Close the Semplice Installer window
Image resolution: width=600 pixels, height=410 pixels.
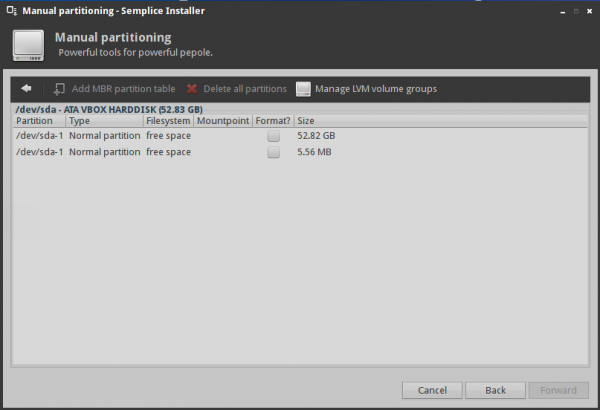[x=589, y=11]
